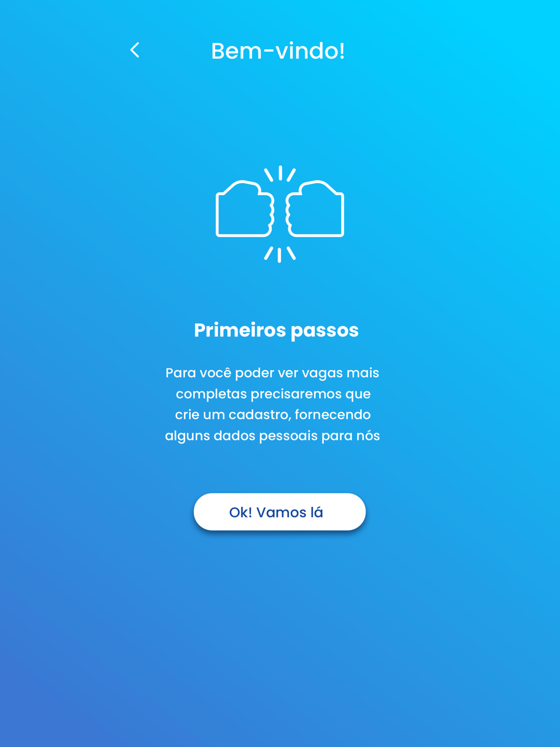560x747 pixels.
Task: Tap the right fist in the illustration
Action: tap(315, 209)
